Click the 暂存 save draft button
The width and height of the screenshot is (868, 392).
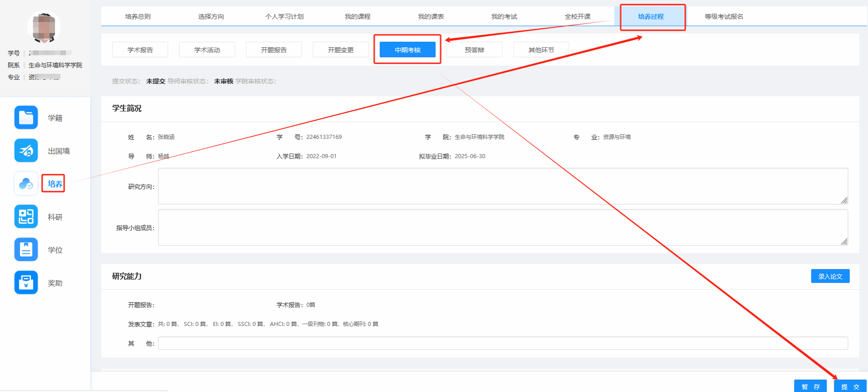(810, 386)
